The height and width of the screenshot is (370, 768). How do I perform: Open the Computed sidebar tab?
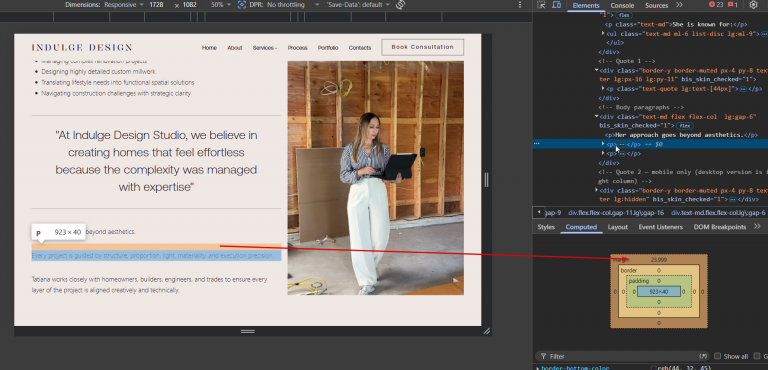click(x=581, y=227)
